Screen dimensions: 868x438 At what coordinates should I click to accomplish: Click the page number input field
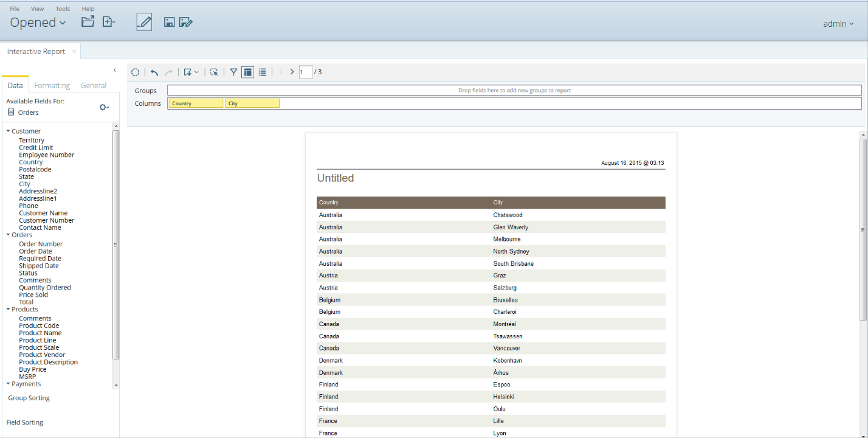click(306, 72)
